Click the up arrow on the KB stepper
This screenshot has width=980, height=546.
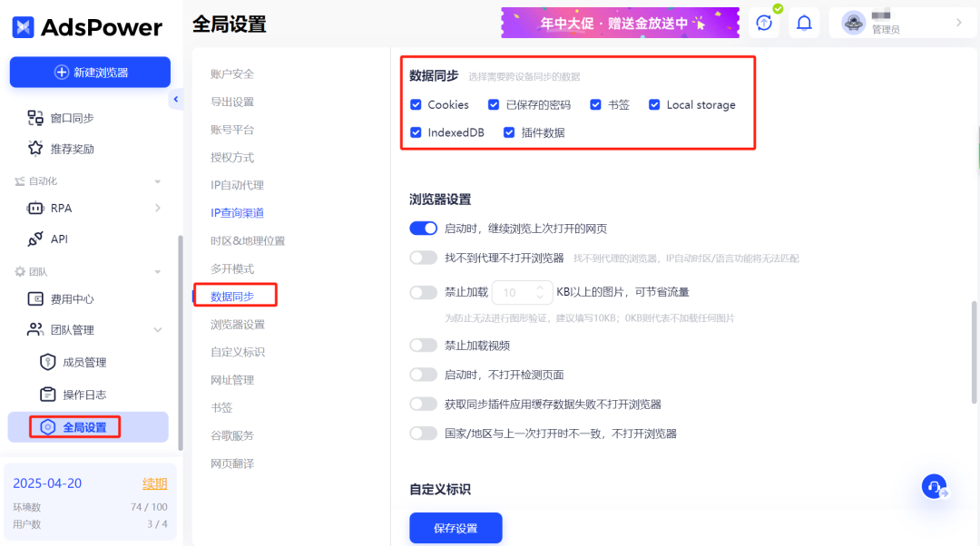pos(540,288)
